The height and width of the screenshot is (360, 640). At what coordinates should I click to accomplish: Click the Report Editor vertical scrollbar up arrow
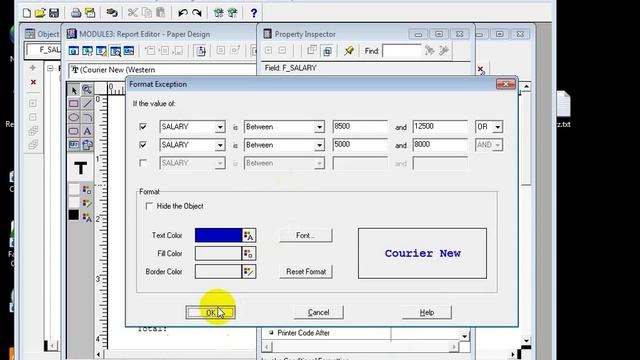[x=527, y=87]
